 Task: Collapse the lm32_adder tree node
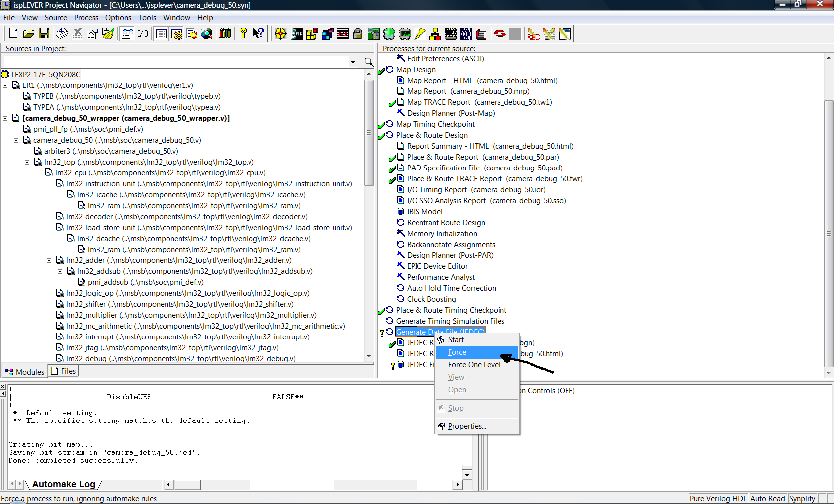[49, 260]
